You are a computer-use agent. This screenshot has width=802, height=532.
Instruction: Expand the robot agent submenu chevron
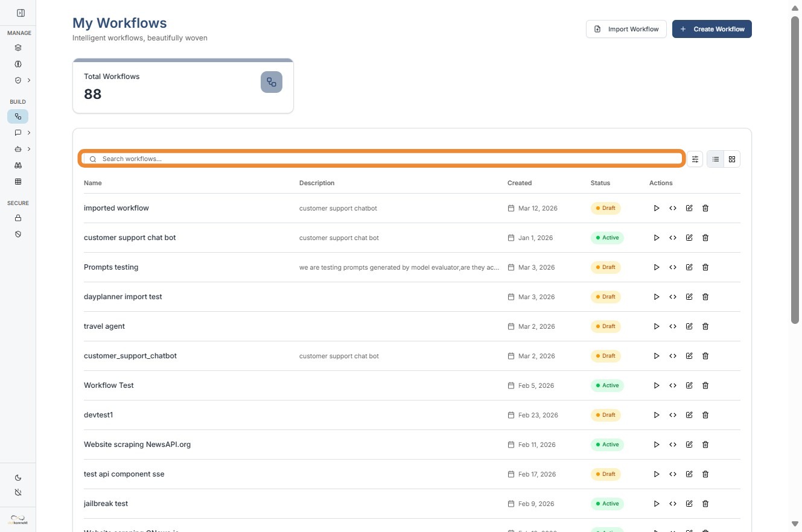(x=29, y=149)
